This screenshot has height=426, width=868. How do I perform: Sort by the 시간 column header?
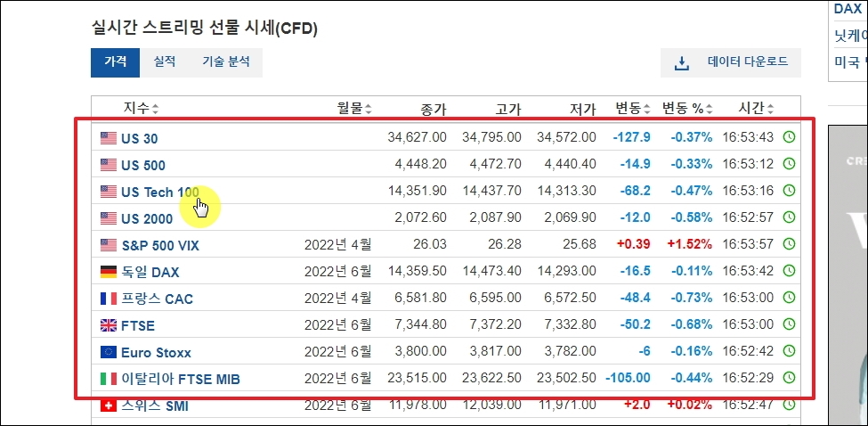pyautogui.click(x=756, y=109)
